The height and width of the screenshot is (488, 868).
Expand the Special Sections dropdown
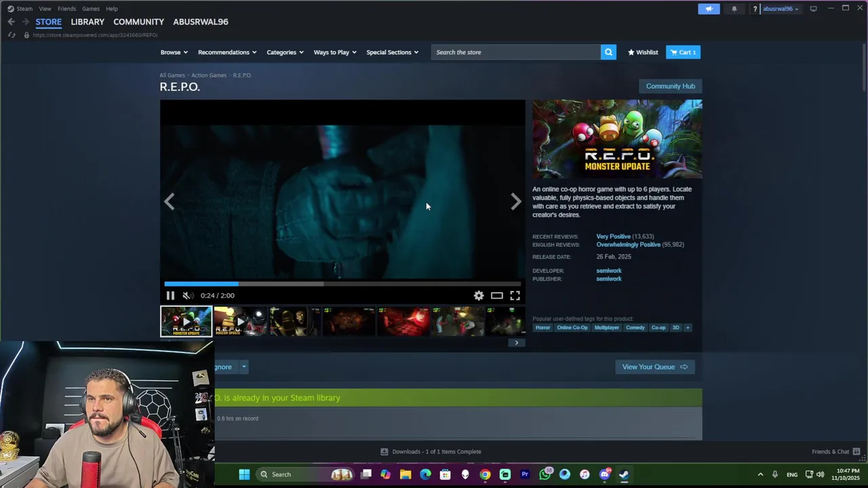393,52
